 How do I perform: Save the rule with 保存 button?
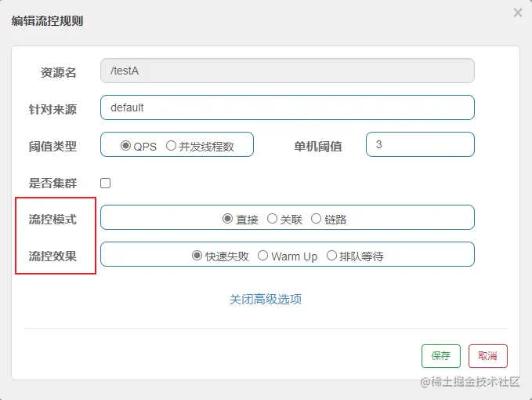pyautogui.click(x=441, y=356)
